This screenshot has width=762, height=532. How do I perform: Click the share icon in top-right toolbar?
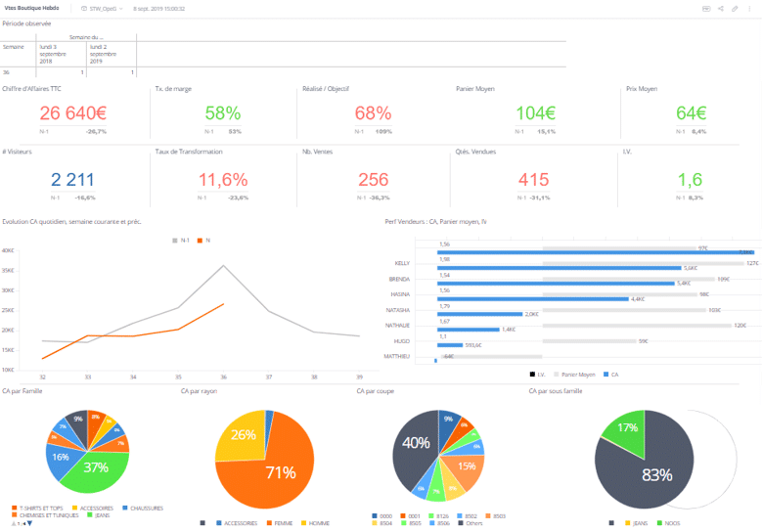tap(720, 8)
